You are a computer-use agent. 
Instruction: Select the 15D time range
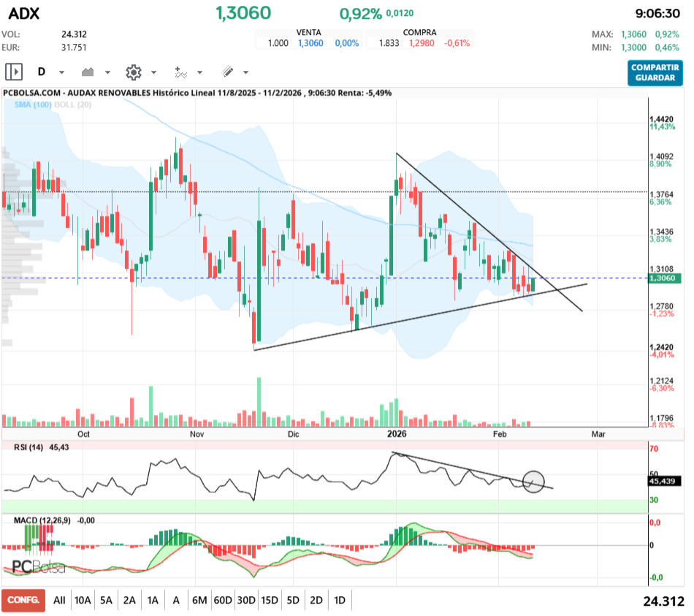click(x=270, y=601)
